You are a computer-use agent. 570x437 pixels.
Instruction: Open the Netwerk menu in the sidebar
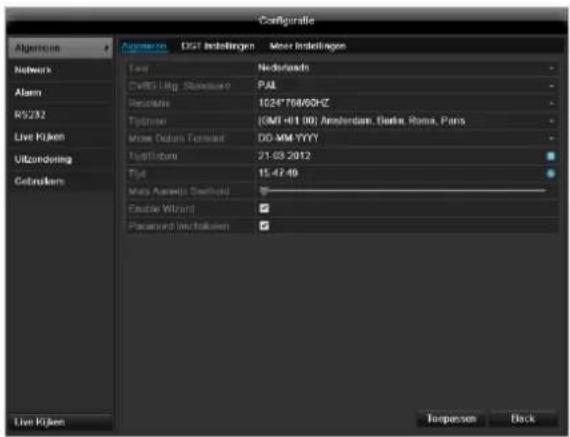[60, 70]
